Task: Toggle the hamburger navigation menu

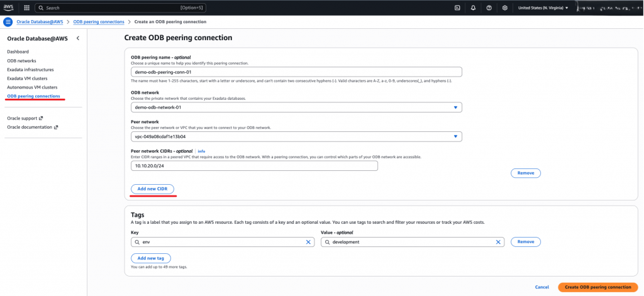Action: point(8,22)
